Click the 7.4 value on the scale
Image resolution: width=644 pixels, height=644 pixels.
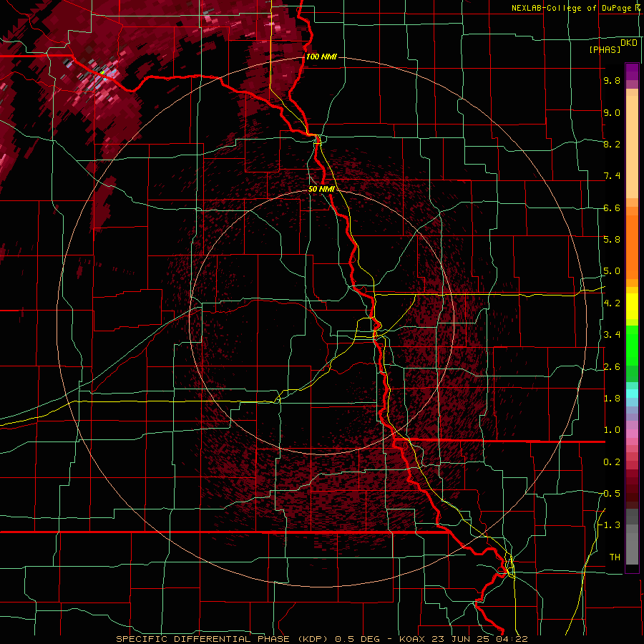pos(612,176)
